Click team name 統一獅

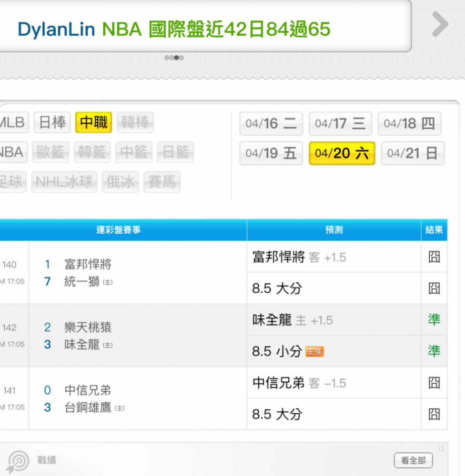pos(82,281)
